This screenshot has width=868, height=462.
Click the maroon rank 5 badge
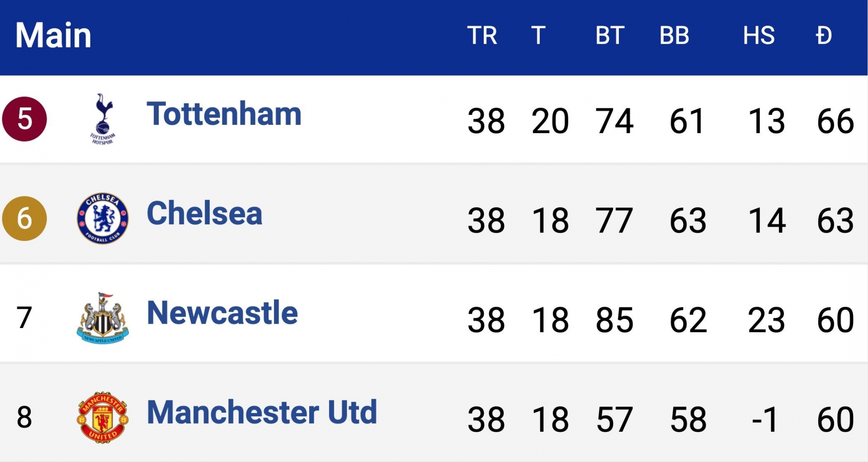point(24,119)
